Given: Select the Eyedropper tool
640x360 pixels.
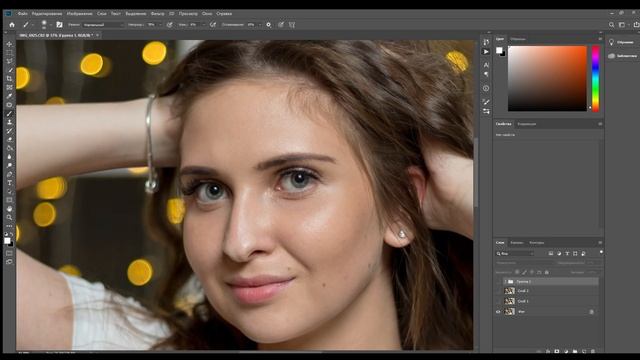Looking at the screenshot, I should [9, 96].
